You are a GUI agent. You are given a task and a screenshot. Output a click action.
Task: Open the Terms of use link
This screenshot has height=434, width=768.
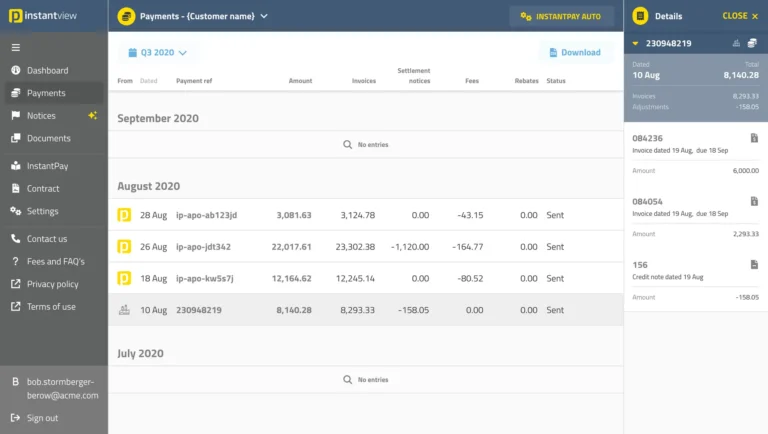(50, 307)
